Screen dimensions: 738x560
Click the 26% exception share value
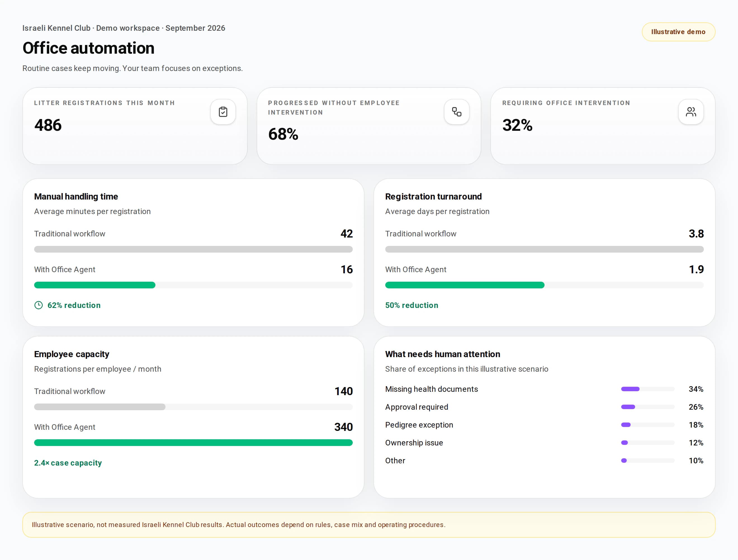point(696,407)
